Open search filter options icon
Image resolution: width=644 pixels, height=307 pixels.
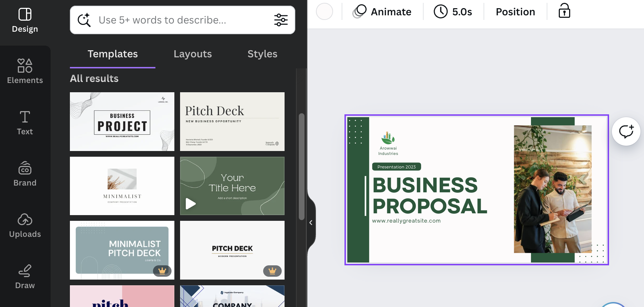point(281,20)
